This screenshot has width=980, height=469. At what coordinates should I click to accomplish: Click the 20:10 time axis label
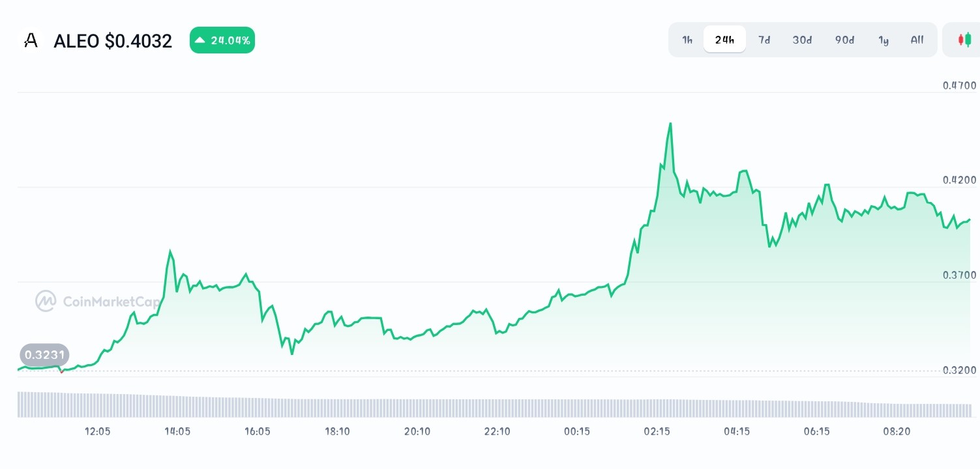417,431
